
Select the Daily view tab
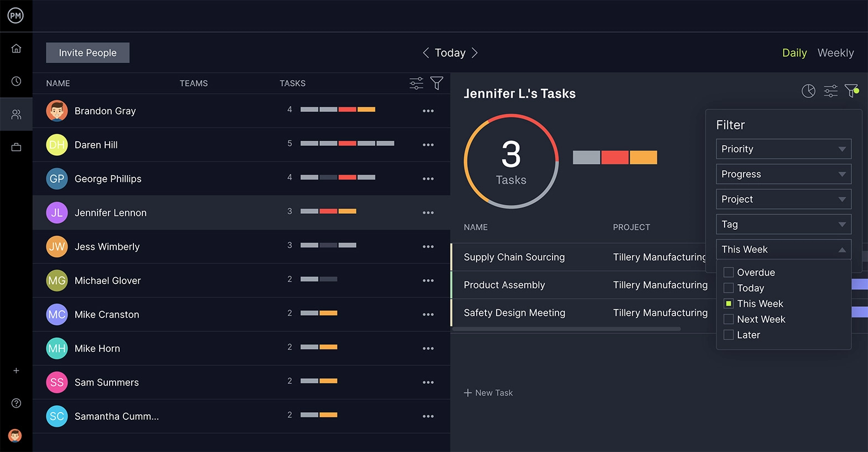click(794, 53)
